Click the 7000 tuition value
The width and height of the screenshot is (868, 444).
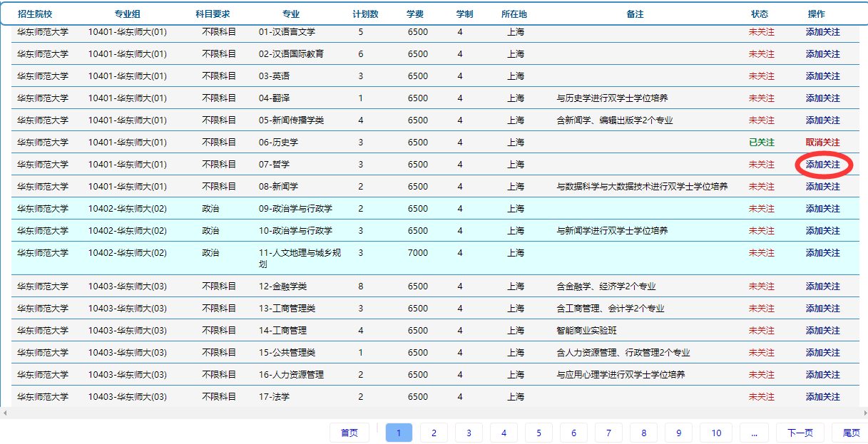click(418, 253)
